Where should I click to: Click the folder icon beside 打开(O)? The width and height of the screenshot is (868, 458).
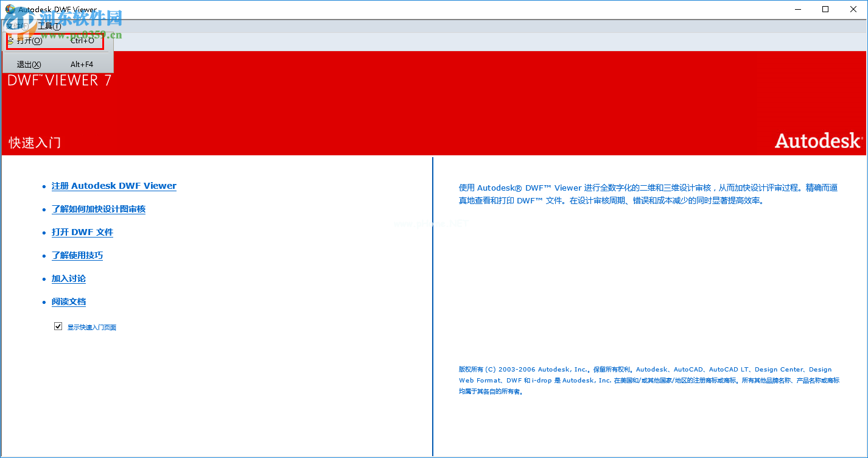[x=10, y=40]
